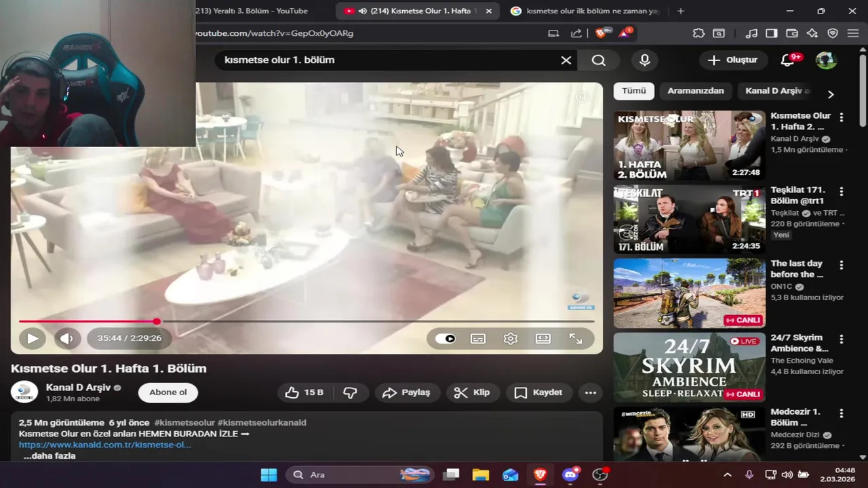The image size is (868, 488).
Task: Open the Discord taskbar icon
Action: tap(570, 474)
